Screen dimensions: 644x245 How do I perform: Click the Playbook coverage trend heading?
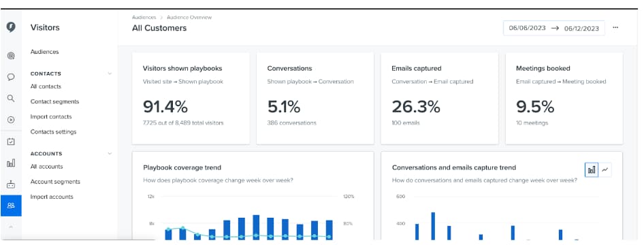click(182, 167)
